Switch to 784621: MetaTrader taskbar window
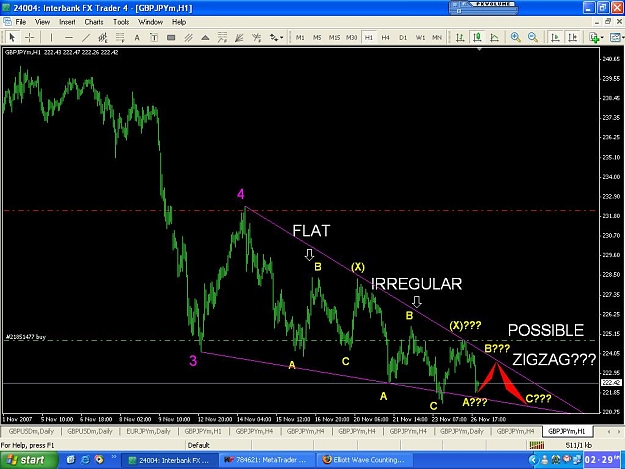 coord(266,460)
